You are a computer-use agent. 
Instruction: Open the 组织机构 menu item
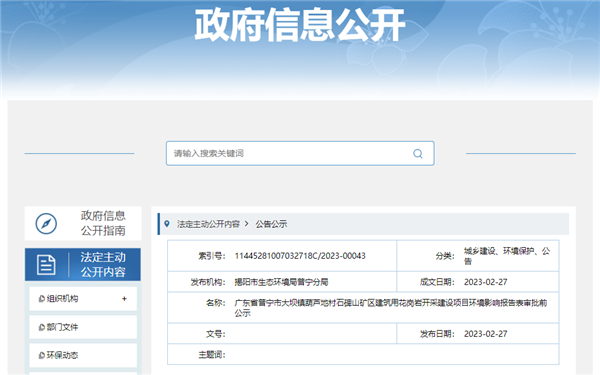[83, 298]
